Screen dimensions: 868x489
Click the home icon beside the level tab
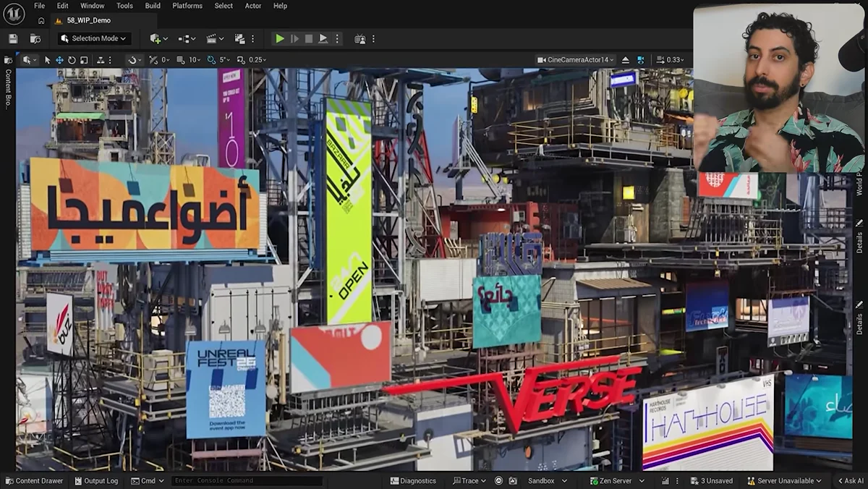pyautogui.click(x=41, y=20)
